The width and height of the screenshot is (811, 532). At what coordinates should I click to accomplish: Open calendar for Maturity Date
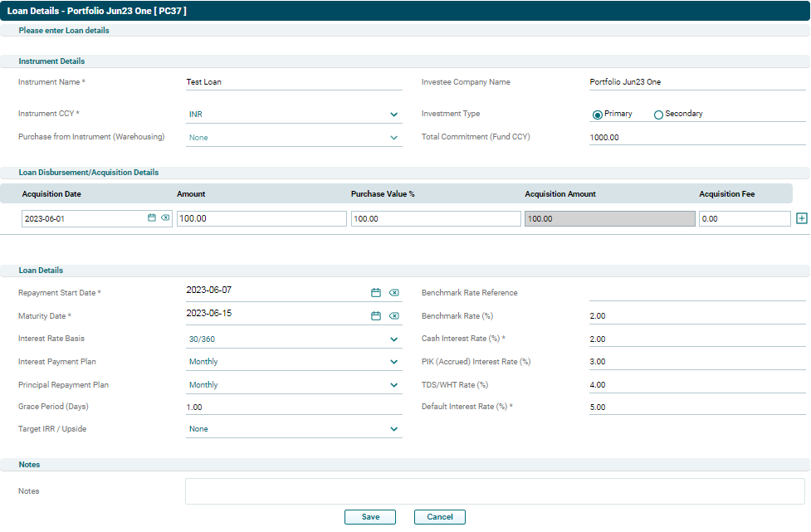pyautogui.click(x=375, y=316)
